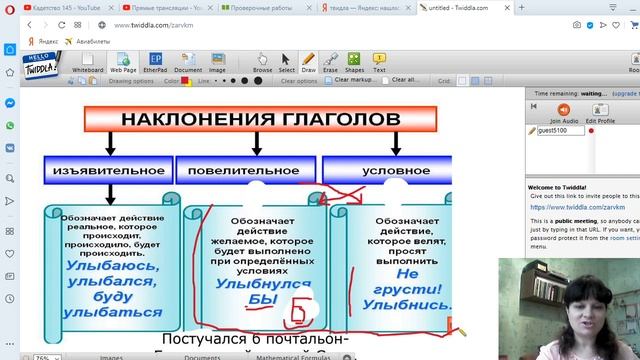
Task: Click the upgrade link near Time remaining
Action: coord(626,93)
